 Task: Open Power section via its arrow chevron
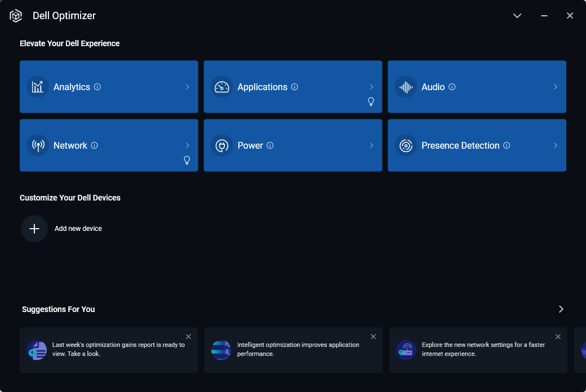click(x=371, y=145)
